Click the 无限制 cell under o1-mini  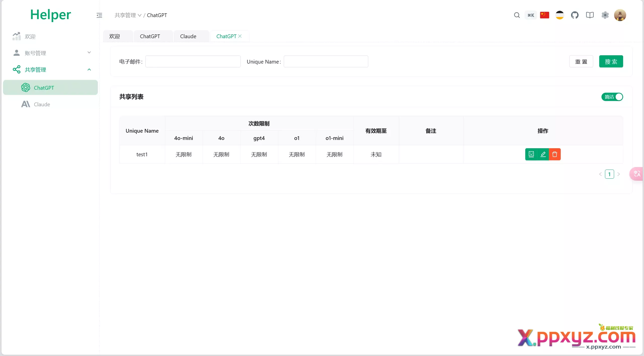[x=334, y=155]
